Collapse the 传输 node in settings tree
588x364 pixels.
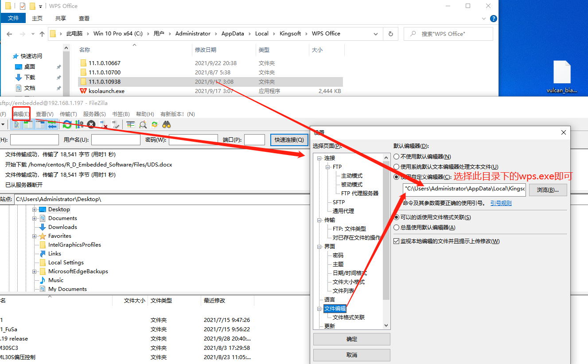[x=319, y=220]
